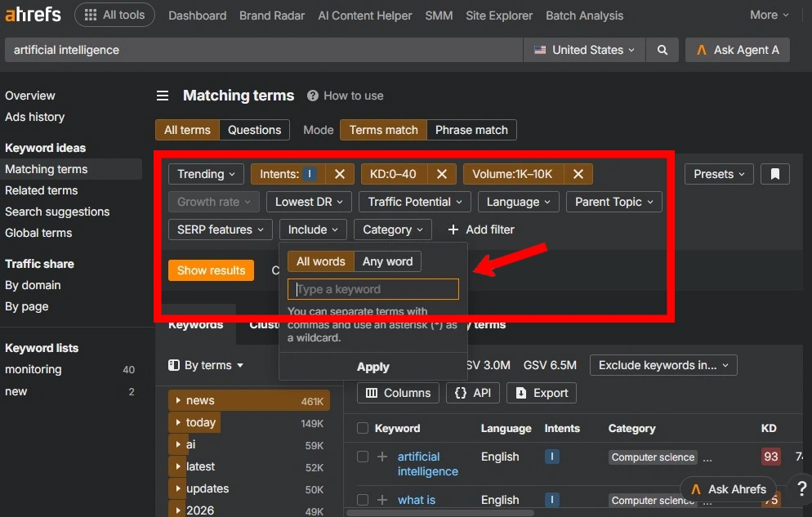
Task: Select Terms match mode
Action: pyautogui.click(x=383, y=130)
